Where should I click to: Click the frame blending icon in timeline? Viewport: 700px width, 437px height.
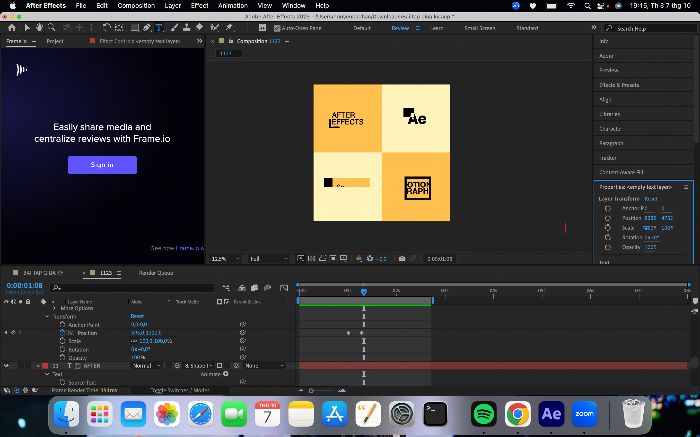pyautogui.click(x=254, y=288)
